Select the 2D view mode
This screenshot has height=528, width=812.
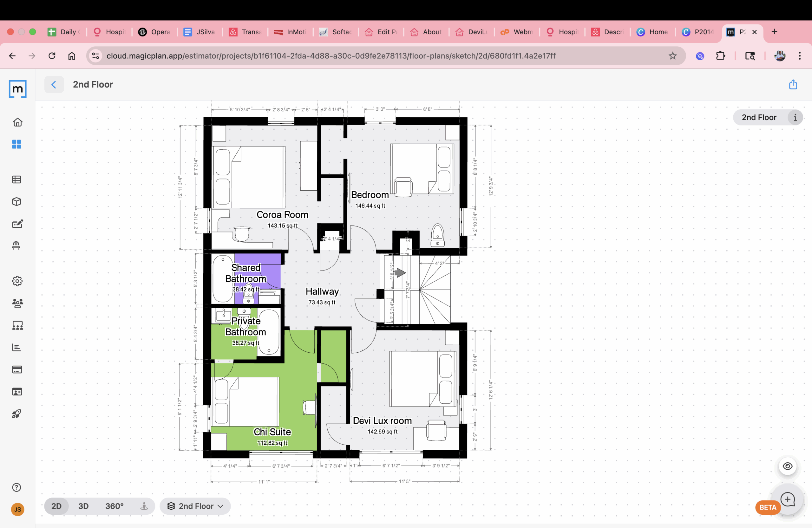(x=56, y=506)
